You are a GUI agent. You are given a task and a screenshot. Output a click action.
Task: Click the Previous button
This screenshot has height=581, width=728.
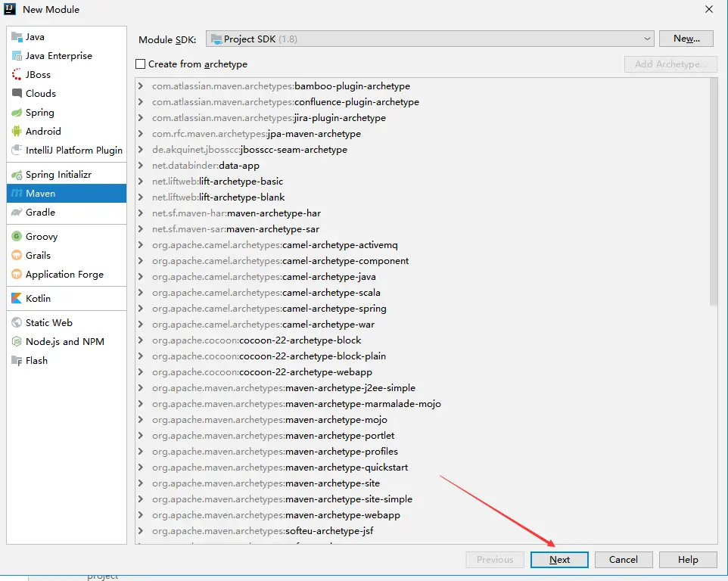(x=495, y=560)
